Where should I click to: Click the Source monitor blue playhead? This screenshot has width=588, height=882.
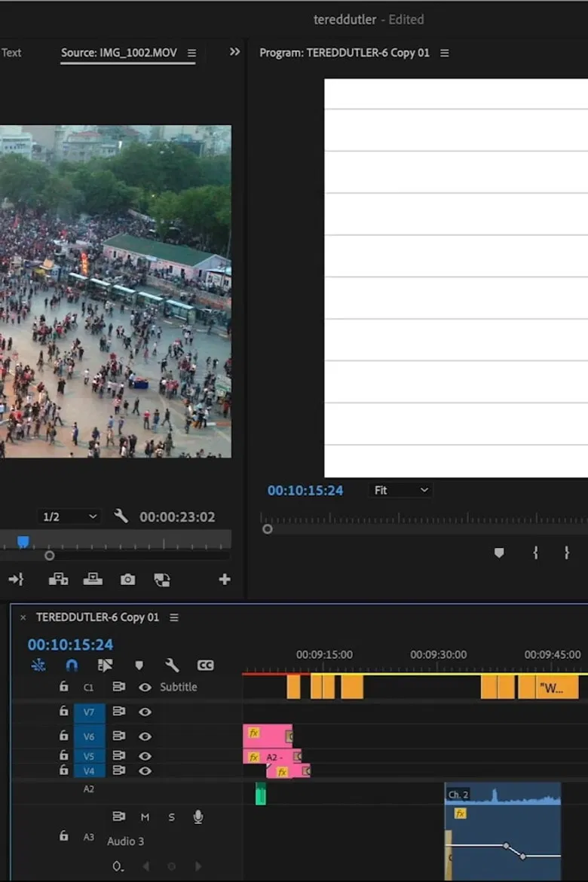(23, 542)
